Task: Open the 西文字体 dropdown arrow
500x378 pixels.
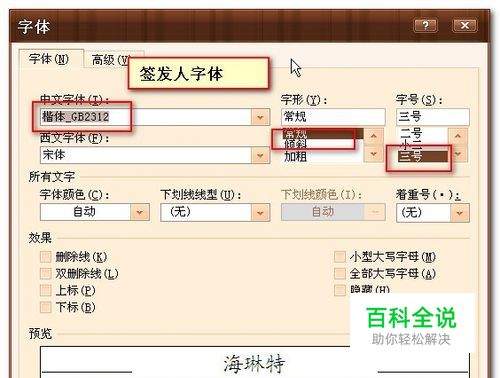Action: tap(260, 155)
